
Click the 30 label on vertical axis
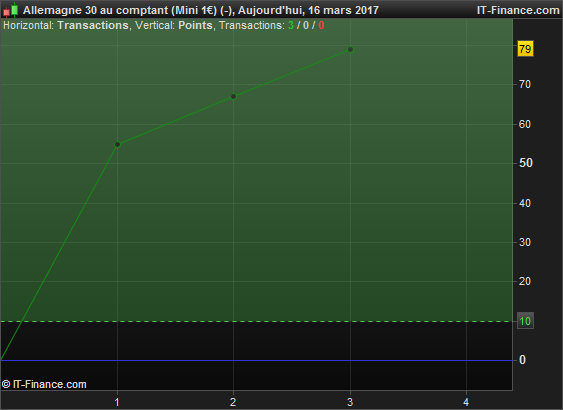click(x=525, y=242)
